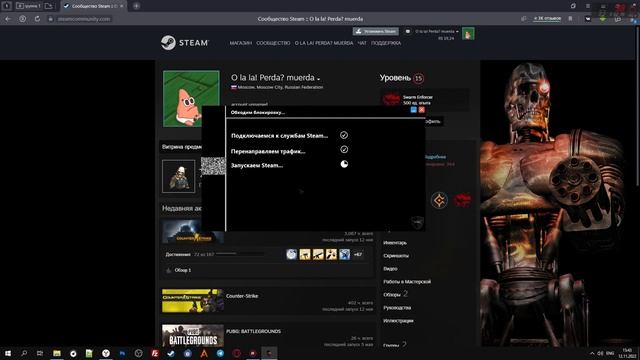The width and height of the screenshot is (640, 360).
Task: Open the PUBG: BATTLEGROUNDS title link
Action: (253, 331)
